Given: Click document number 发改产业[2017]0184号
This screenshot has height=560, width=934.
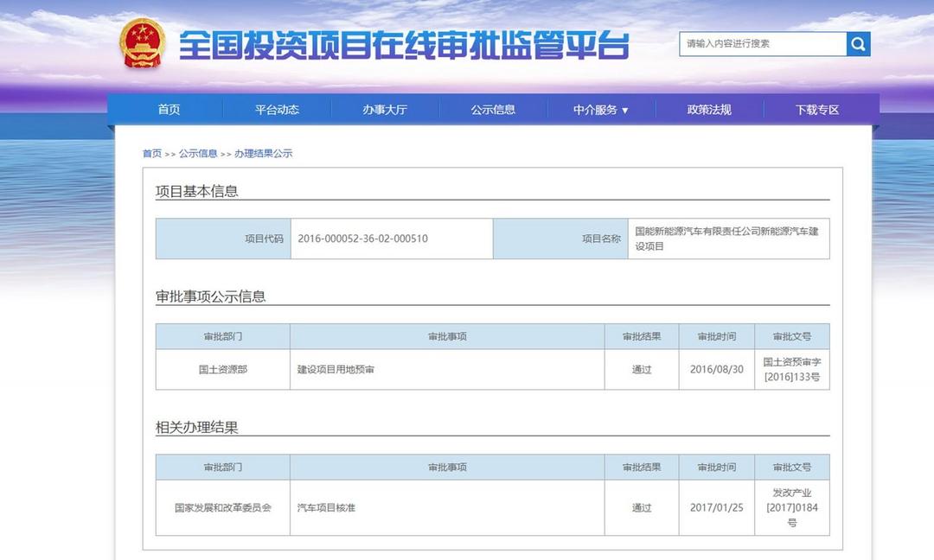Looking at the screenshot, I should click(792, 507).
